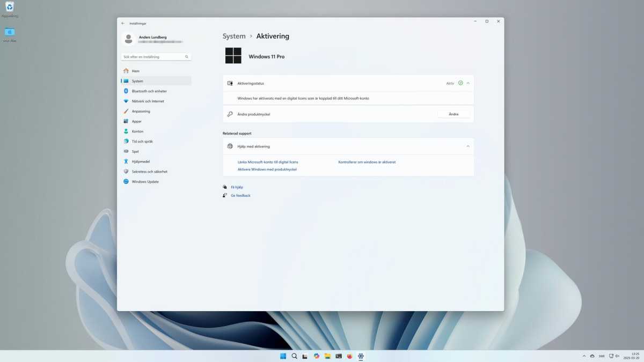The width and height of the screenshot is (644, 362).
Task: Click the Ändra product key button
Action: [x=453, y=114]
